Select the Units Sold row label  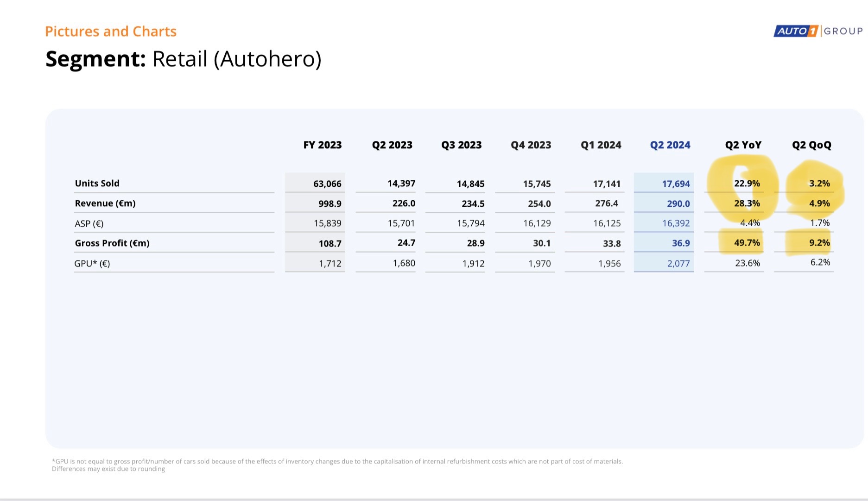point(97,184)
